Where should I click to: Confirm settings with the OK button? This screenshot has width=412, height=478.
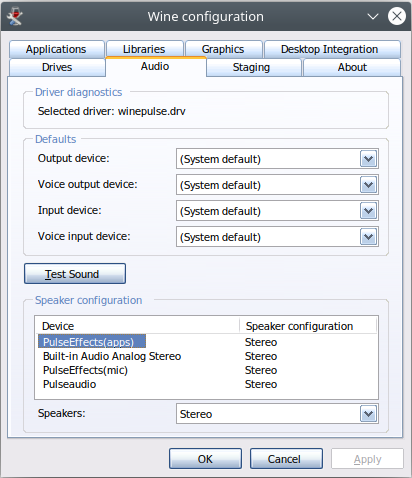[x=205, y=459]
